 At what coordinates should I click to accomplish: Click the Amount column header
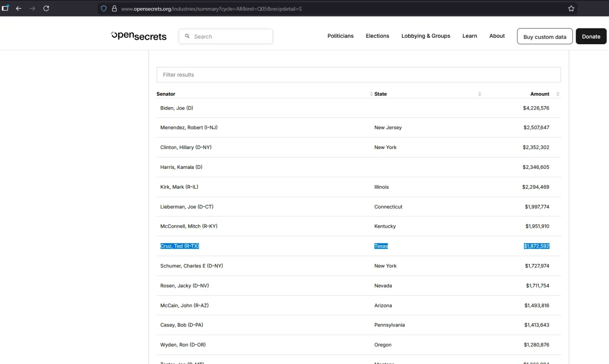(540, 94)
